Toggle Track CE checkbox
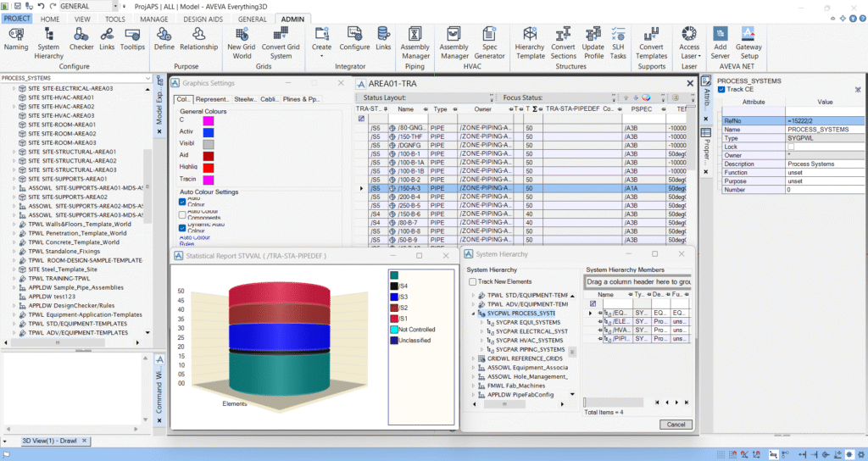 pyautogui.click(x=721, y=89)
